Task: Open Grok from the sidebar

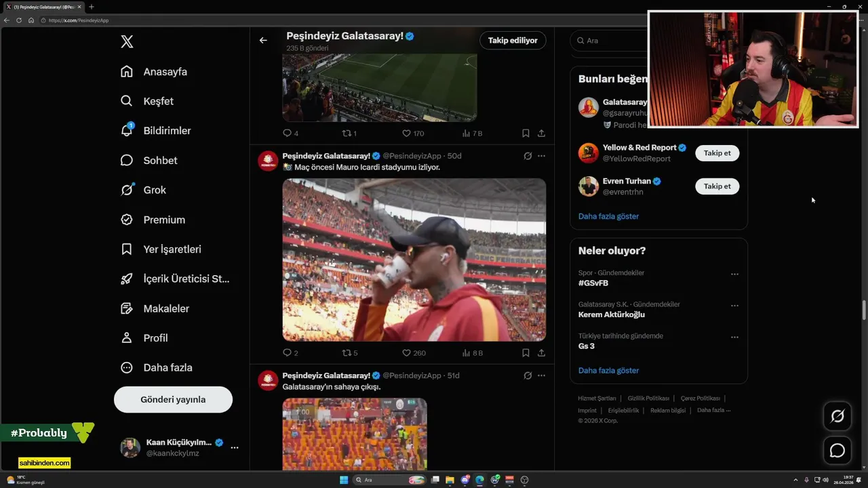Action: point(143,190)
